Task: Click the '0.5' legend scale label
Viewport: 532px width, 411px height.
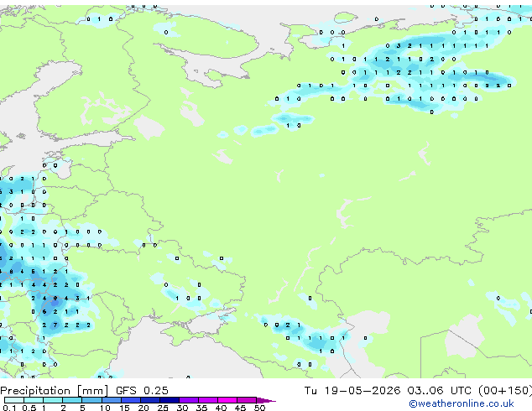Action: point(29,408)
